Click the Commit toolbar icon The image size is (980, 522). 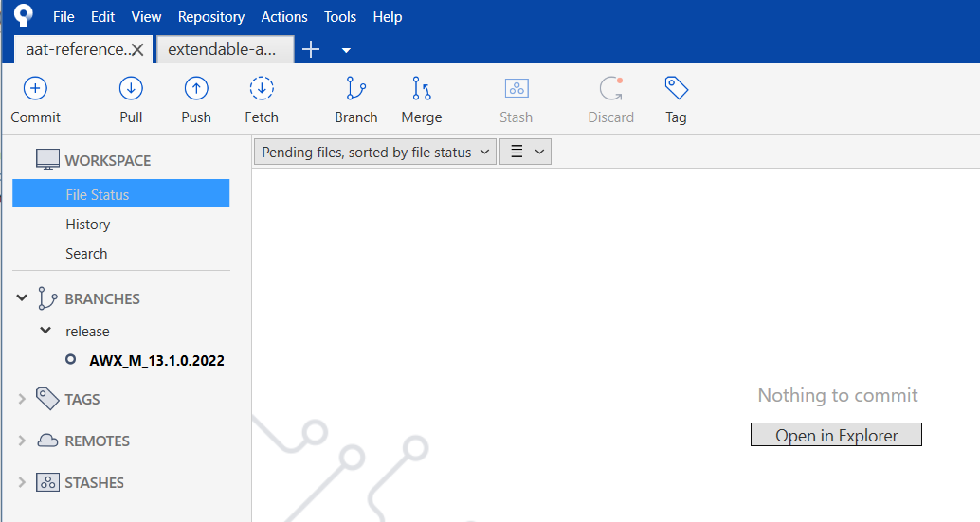point(35,89)
